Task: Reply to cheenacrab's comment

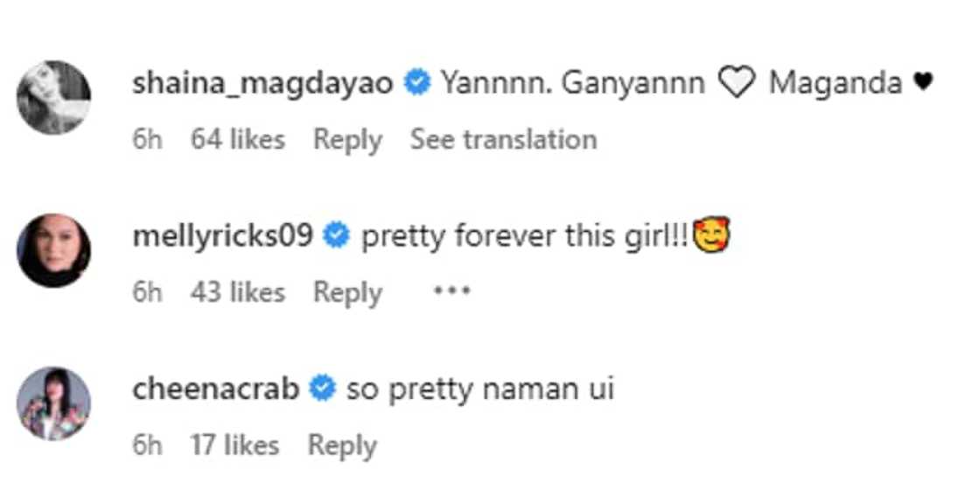Action: pyautogui.click(x=341, y=445)
